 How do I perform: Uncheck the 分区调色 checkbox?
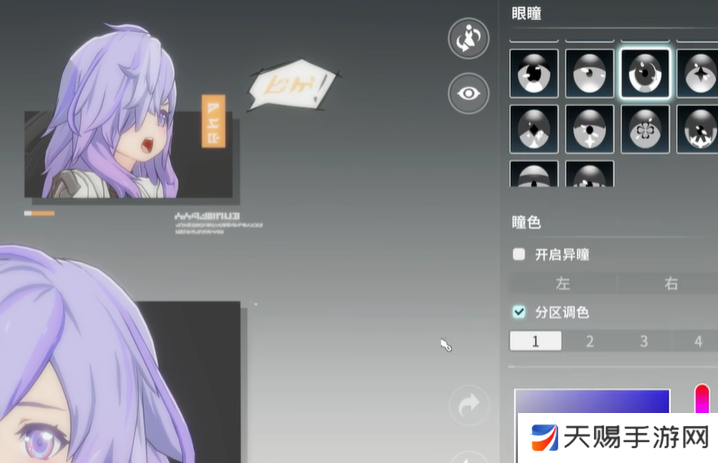pos(519,312)
